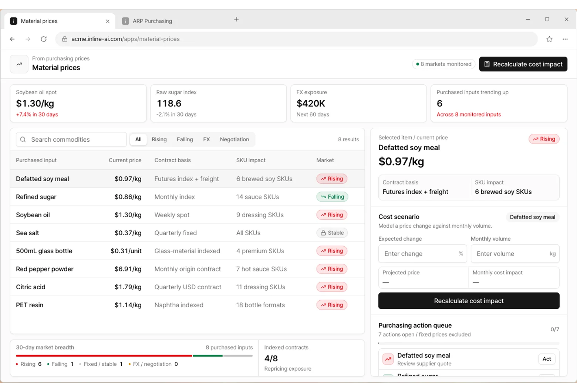Click Rising badge in Soybean oil row
Viewport: 577px width, 392px height.
(332, 215)
